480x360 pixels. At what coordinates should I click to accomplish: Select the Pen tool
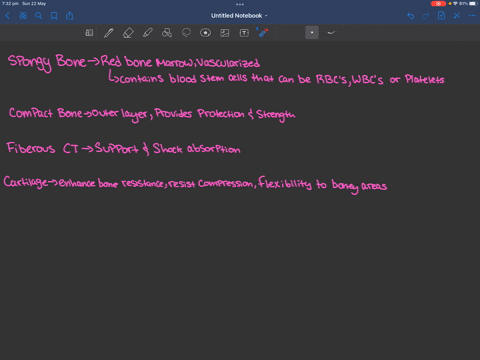coord(109,33)
